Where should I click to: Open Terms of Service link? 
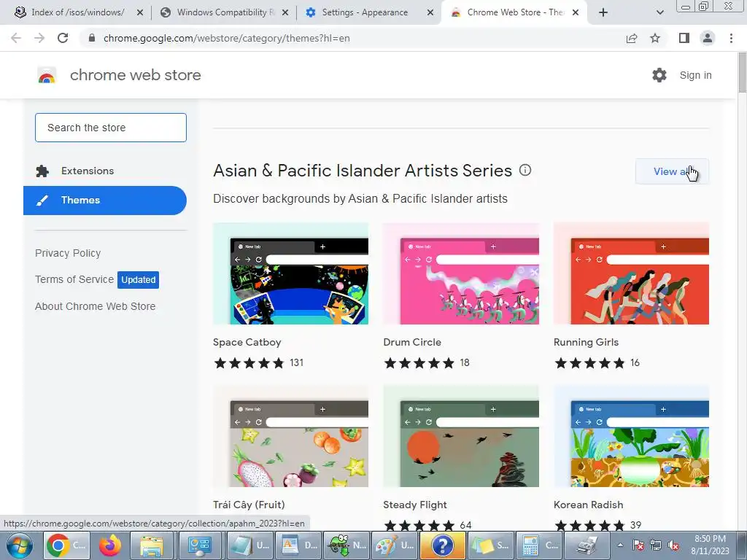[74, 279]
